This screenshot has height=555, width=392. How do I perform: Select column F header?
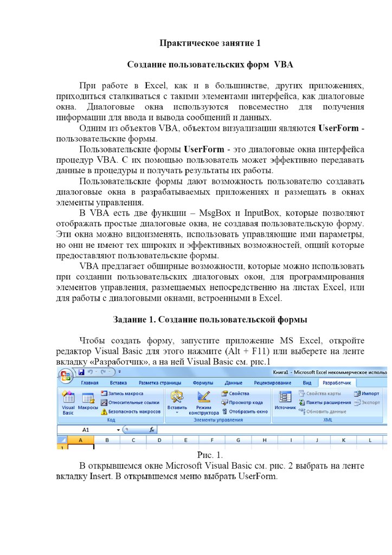(x=212, y=440)
